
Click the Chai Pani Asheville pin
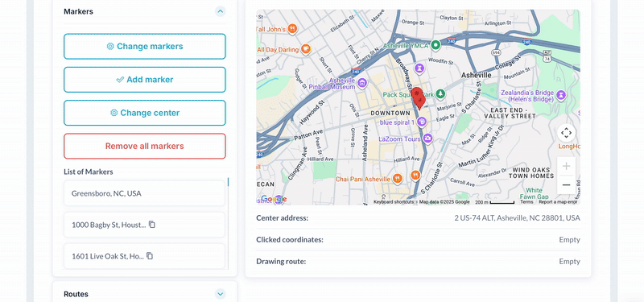point(397,179)
